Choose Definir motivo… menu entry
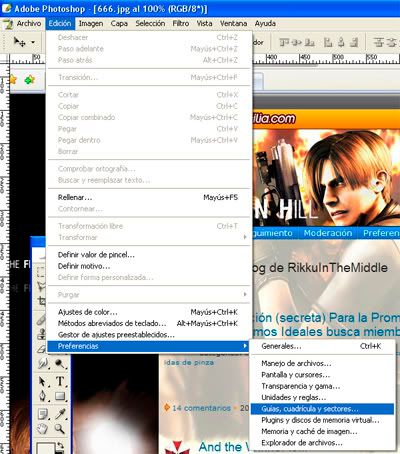The image size is (400, 454). (149, 266)
